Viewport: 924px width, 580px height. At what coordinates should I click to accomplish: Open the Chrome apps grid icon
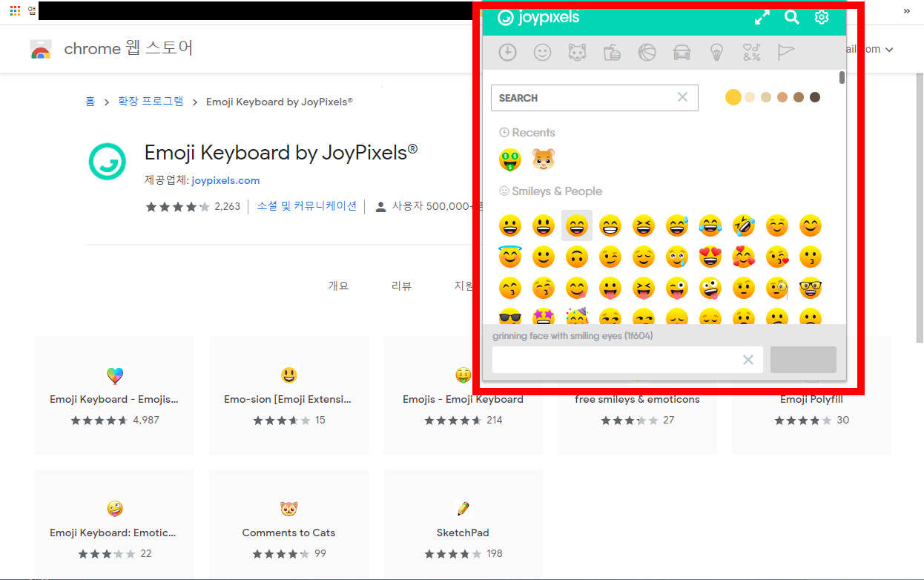point(15,10)
